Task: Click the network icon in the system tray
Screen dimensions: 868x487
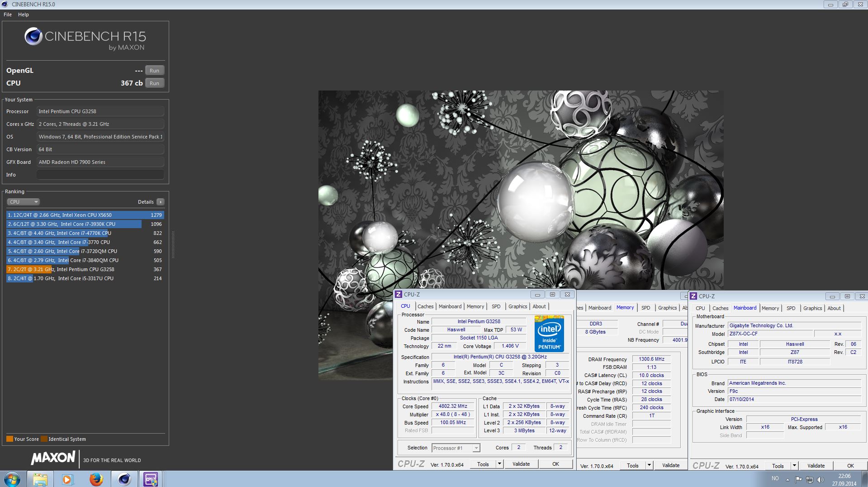Action: tap(810, 479)
